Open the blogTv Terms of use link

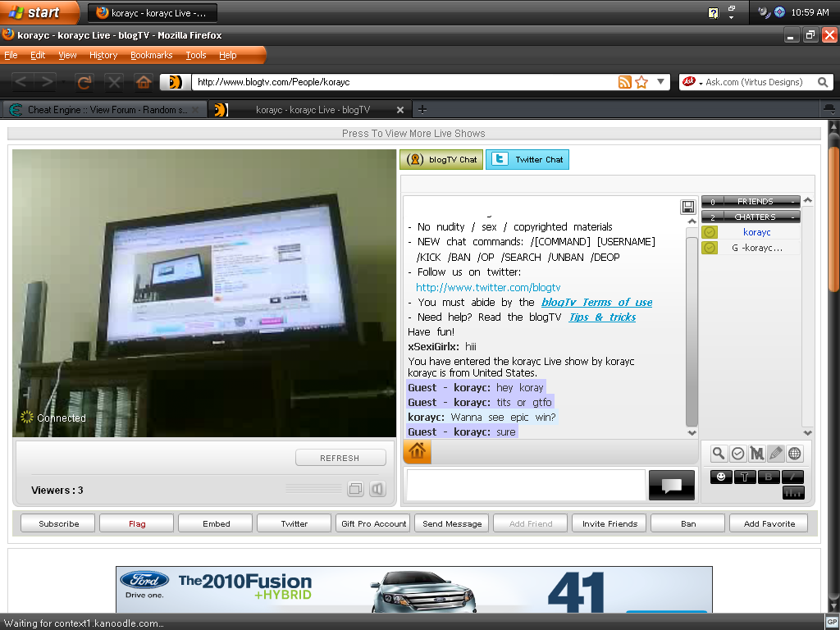pos(597,302)
